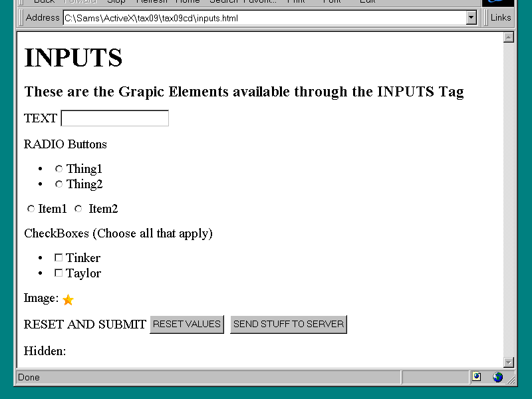532x399 pixels.
Task: Select the Thing1 radio button
Action: [x=59, y=169]
